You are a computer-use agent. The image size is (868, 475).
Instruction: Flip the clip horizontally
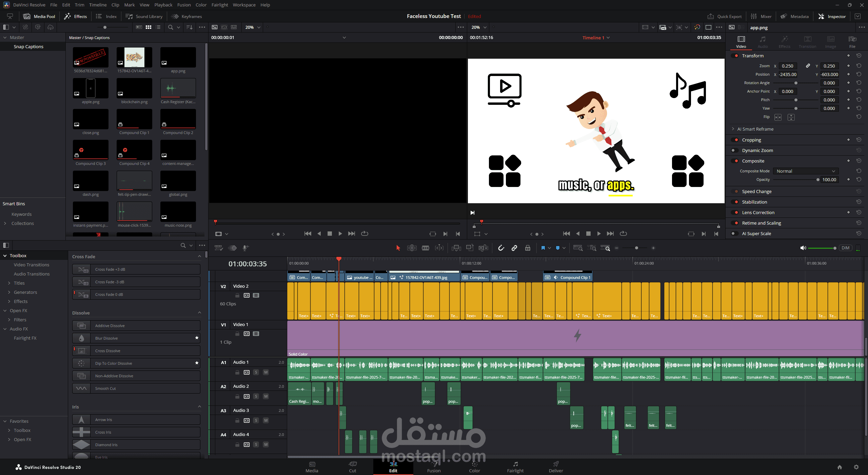tap(778, 117)
